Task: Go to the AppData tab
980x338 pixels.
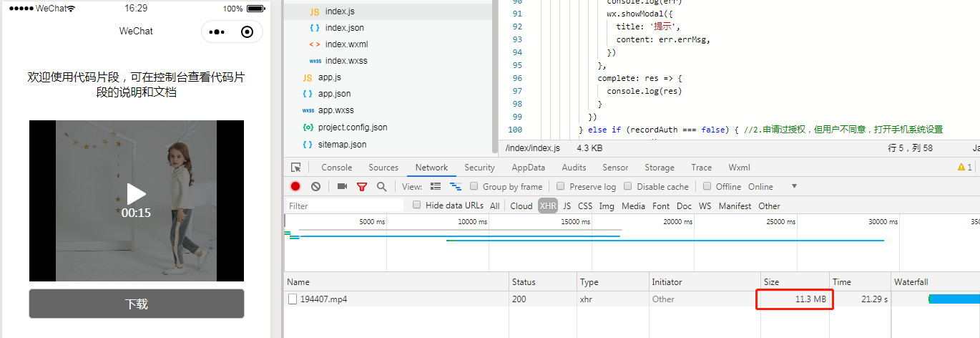Action: [528, 168]
